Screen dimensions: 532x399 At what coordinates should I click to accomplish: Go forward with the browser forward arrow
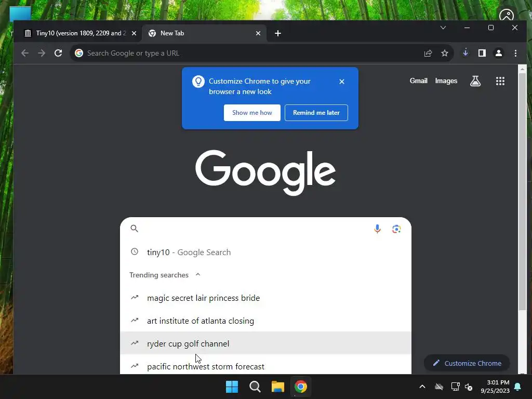[x=42, y=54]
